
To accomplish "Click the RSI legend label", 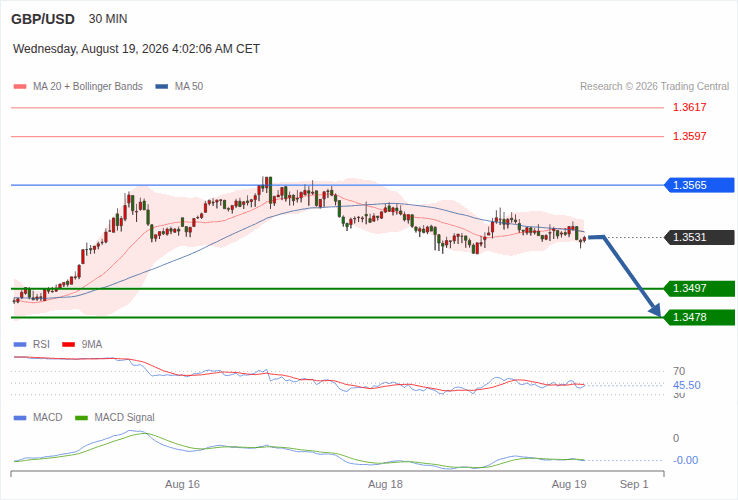I will coord(41,345).
